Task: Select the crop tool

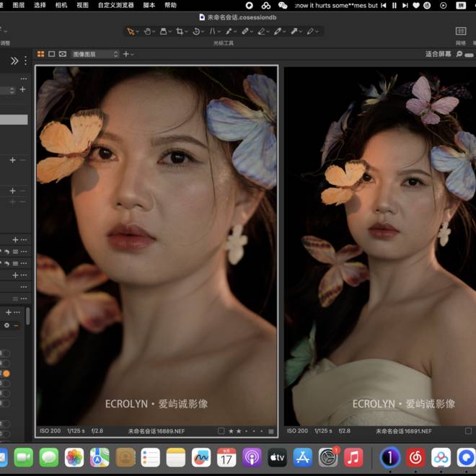Action: point(180,31)
